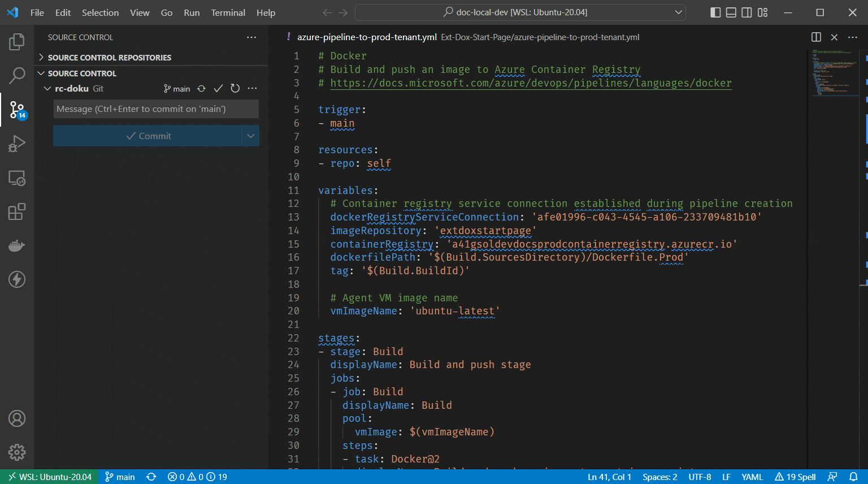Image resolution: width=868 pixels, height=484 pixels.
Task: Open Source Control panel more actions menu
Action: point(251,37)
